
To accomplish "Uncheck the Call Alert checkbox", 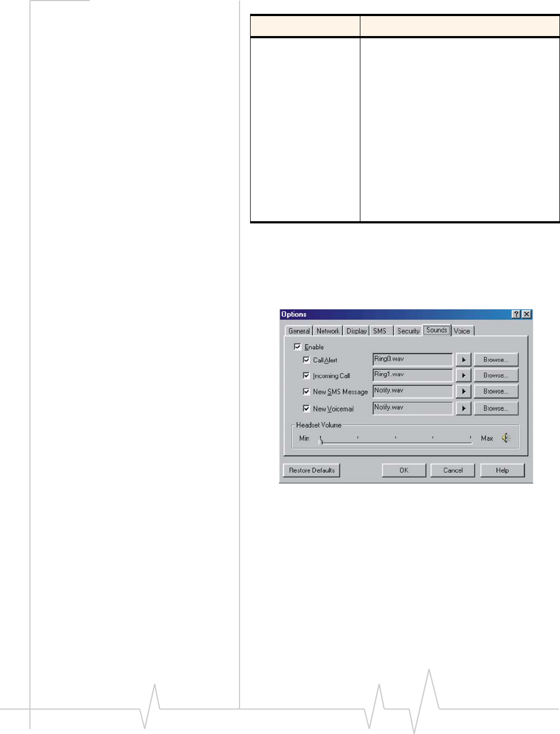I will coord(306,360).
